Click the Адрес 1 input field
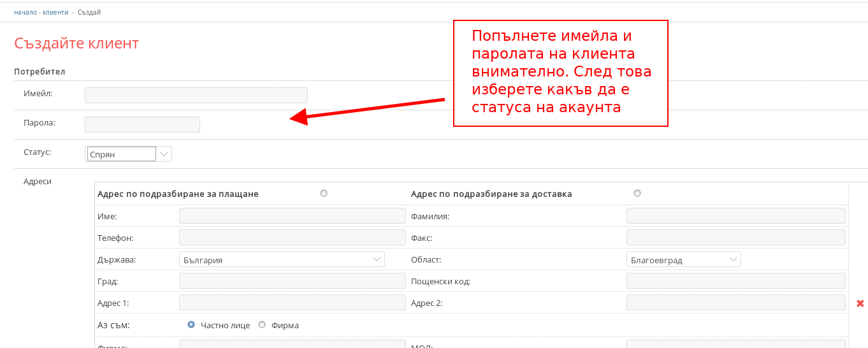868x348 pixels. coord(292,303)
